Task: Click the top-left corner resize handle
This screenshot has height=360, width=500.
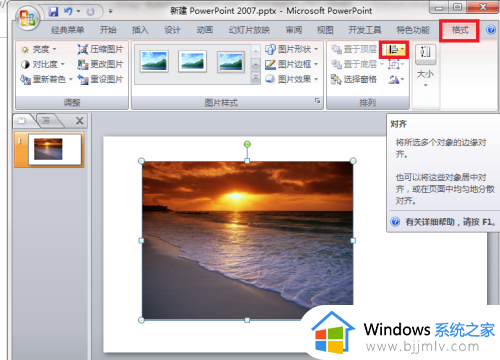Action: 141,161
